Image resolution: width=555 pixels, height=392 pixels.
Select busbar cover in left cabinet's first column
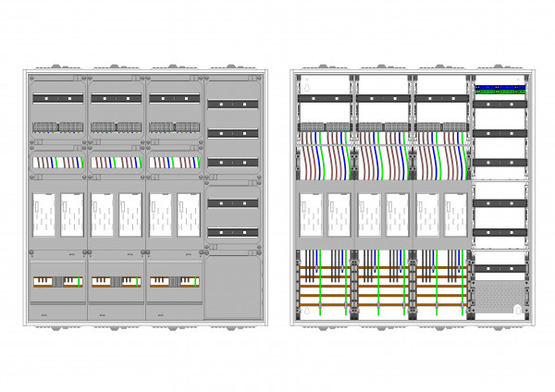[58, 281]
